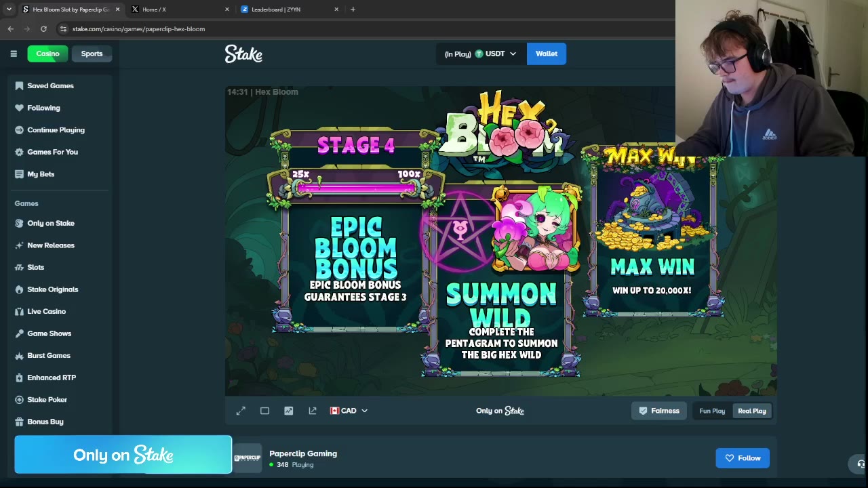Click the Only on Stake banner

pyautogui.click(x=123, y=455)
